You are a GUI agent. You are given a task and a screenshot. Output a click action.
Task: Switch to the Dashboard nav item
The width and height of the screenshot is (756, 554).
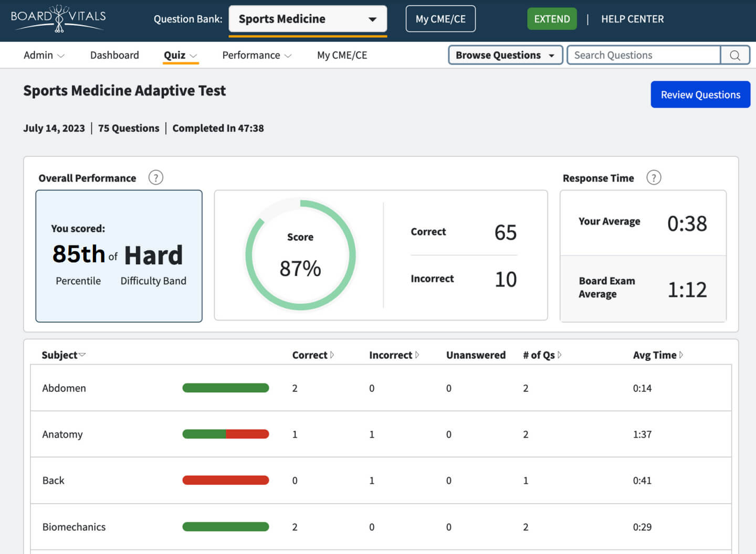114,55
